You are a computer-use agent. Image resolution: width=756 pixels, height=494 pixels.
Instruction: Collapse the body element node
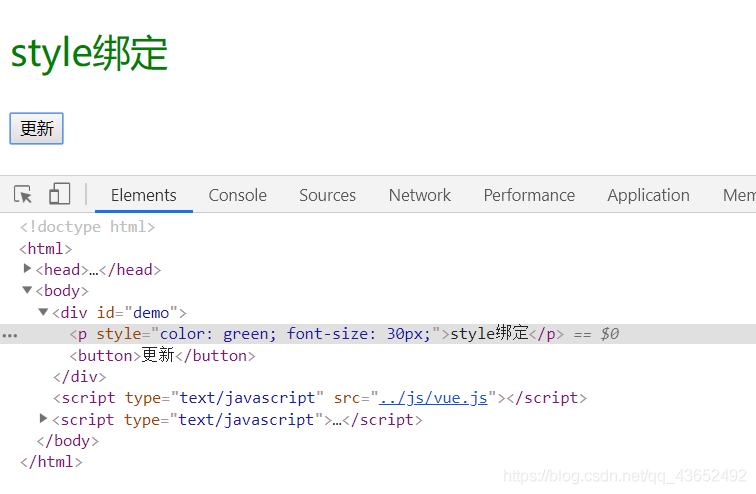click(x=27, y=290)
